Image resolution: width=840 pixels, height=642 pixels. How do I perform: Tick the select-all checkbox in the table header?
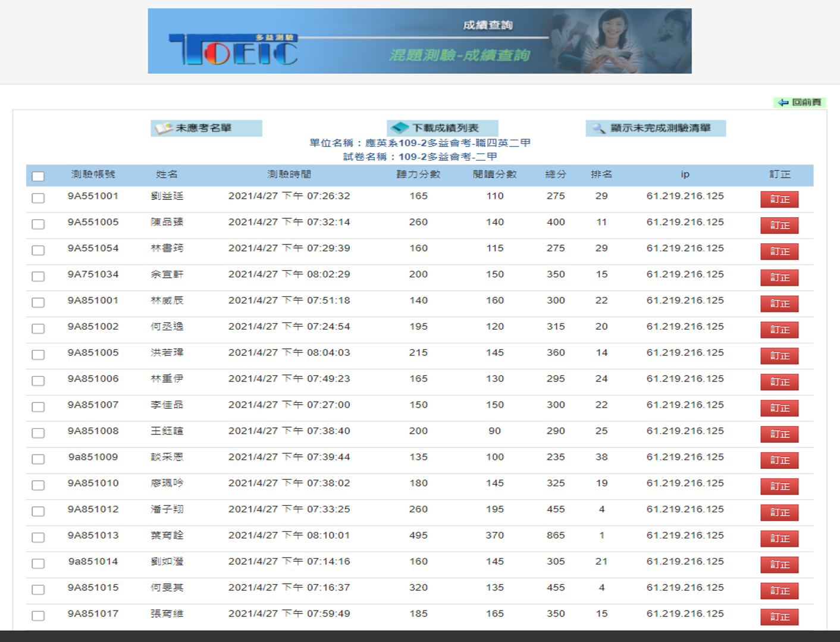[38, 176]
